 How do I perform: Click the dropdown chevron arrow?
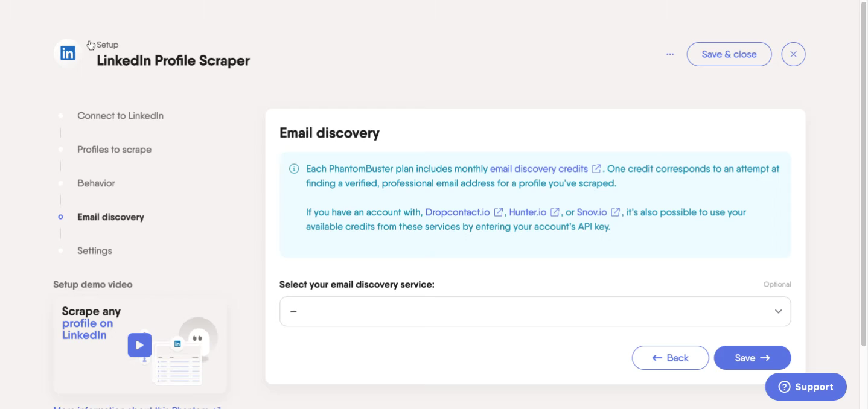click(x=778, y=311)
